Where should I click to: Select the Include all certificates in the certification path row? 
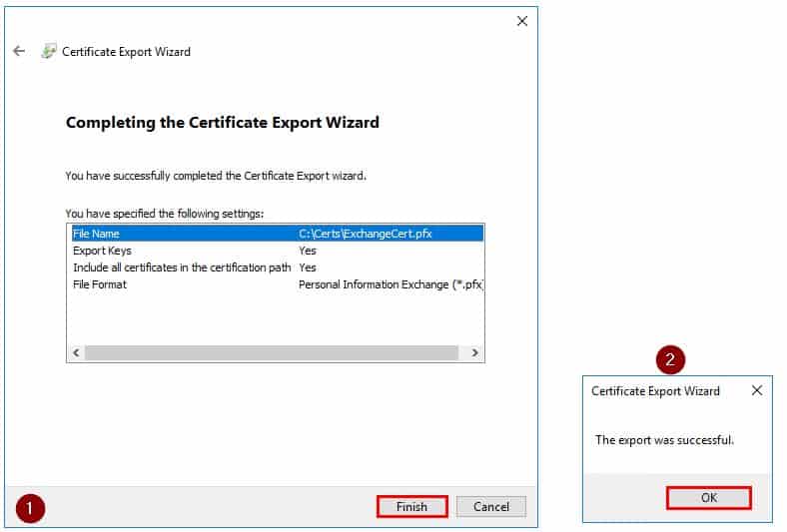(278, 267)
